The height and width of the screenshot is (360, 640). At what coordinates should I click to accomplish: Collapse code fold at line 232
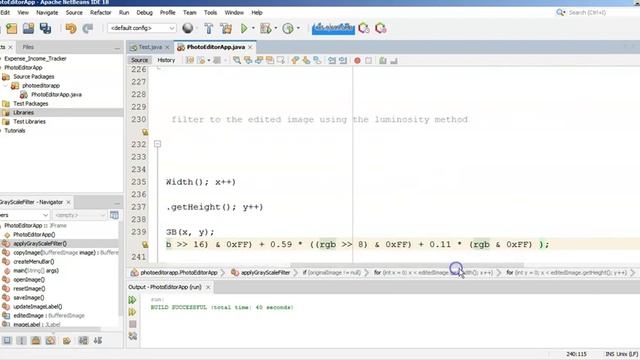point(158,144)
